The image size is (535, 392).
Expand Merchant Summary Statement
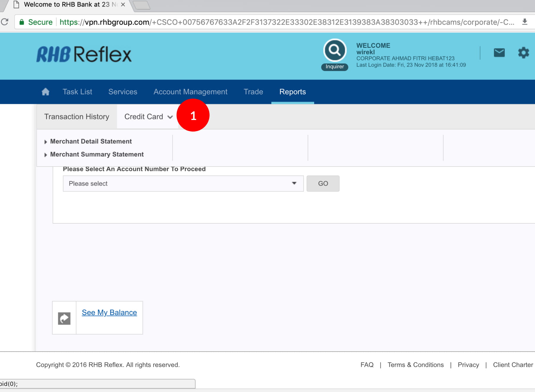[97, 154]
